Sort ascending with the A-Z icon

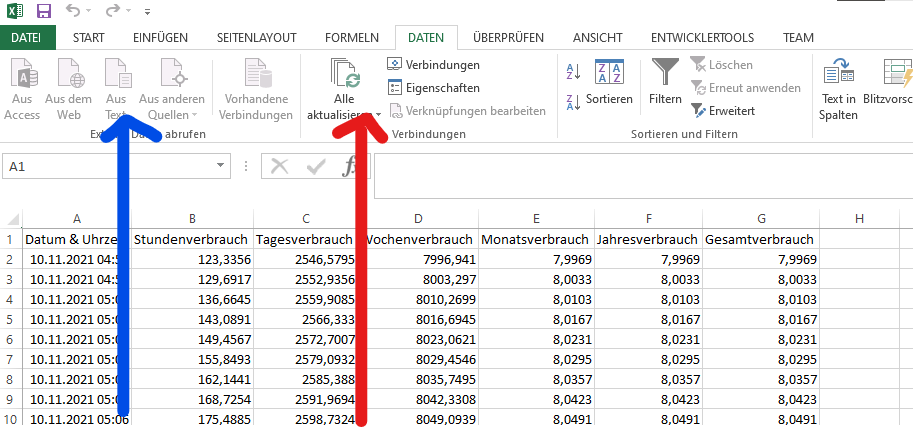[574, 72]
